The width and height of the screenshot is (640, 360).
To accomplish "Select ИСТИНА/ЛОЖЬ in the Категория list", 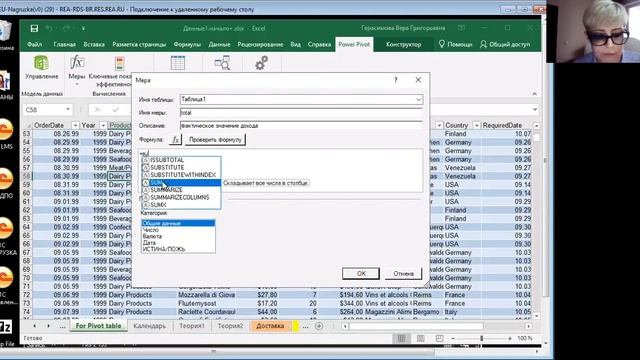I will click(178, 249).
